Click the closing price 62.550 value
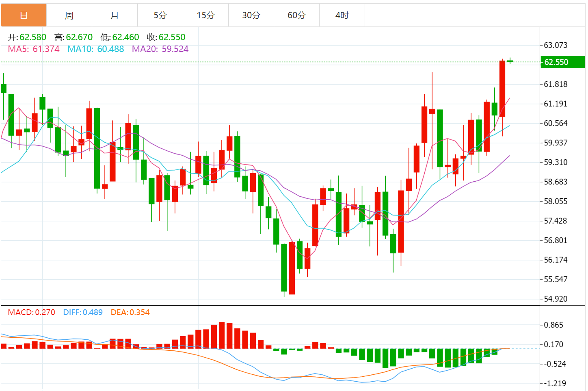588x391 pixels. (x=172, y=37)
